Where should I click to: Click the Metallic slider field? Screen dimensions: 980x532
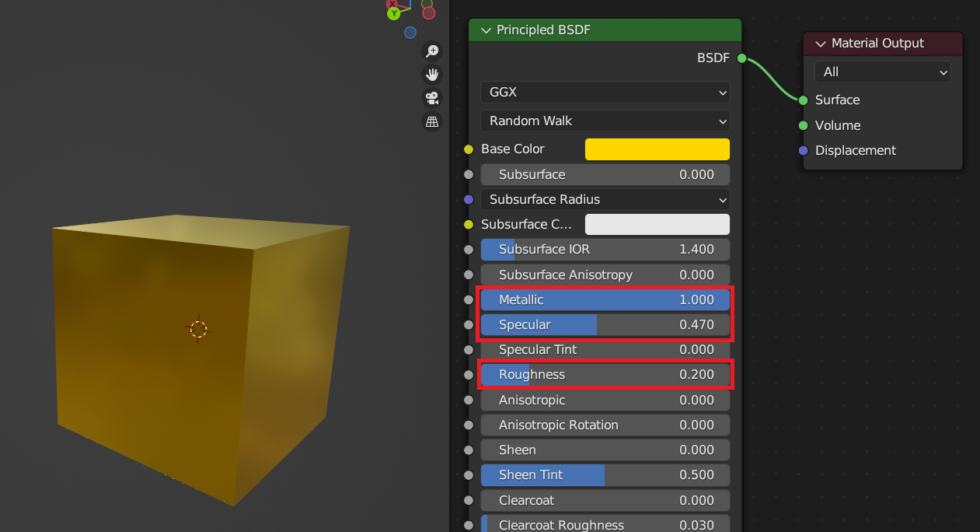point(605,300)
